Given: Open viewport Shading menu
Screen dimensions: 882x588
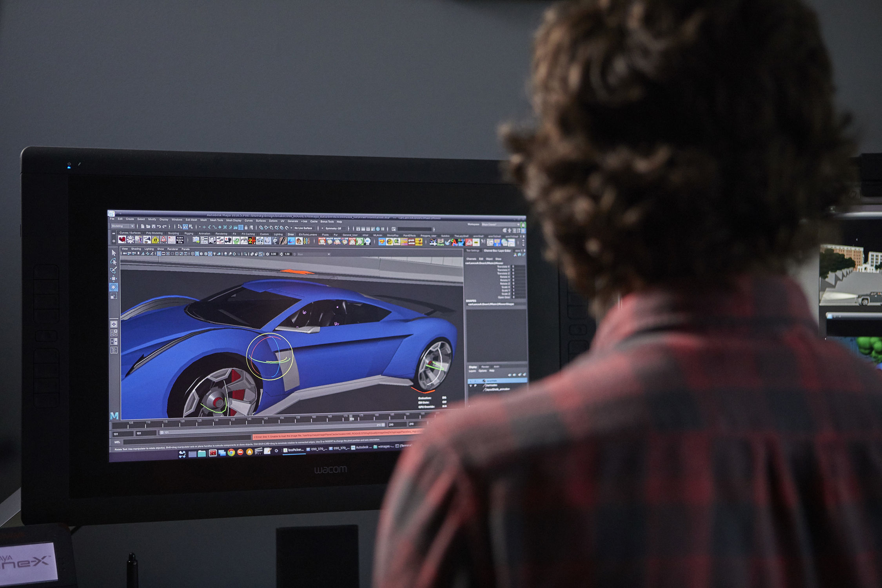Looking at the screenshot, I should (136, 249).
